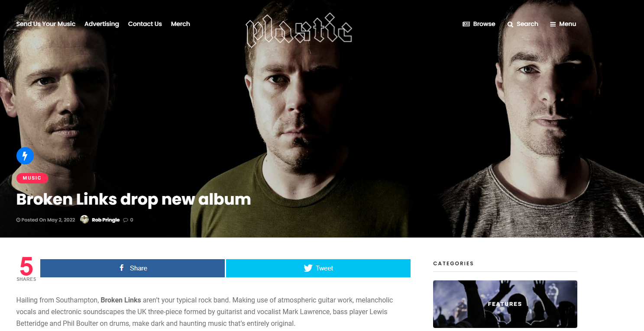Image resolution: width=644 pixels, height=331 pixels.
Task: Click the Broken Links drop new album headline
Action: click(x=133, y=199)
